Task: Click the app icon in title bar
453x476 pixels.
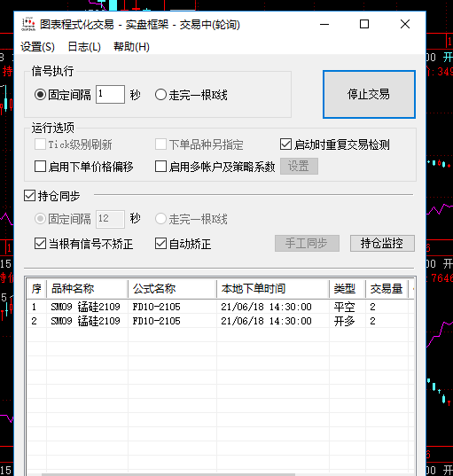Action: pos(28,24)
